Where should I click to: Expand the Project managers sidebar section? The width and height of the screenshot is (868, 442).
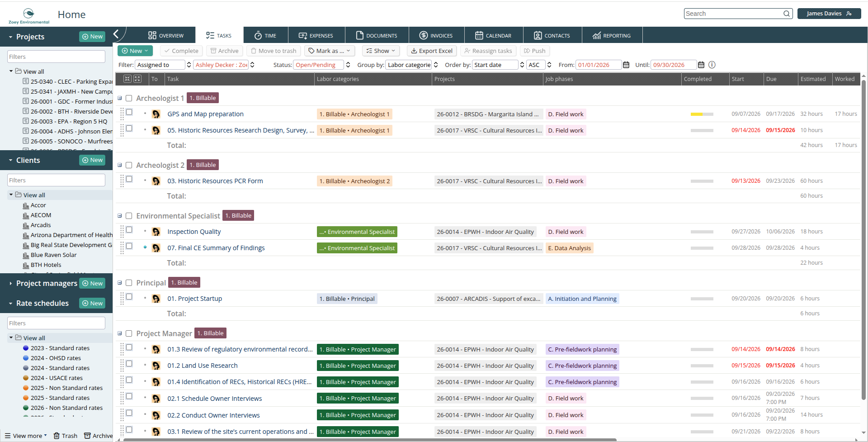tap(10, 284)
